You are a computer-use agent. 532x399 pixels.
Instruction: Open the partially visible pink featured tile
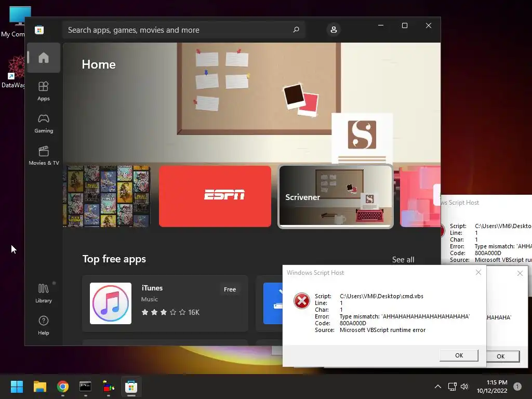click(420, 196)
